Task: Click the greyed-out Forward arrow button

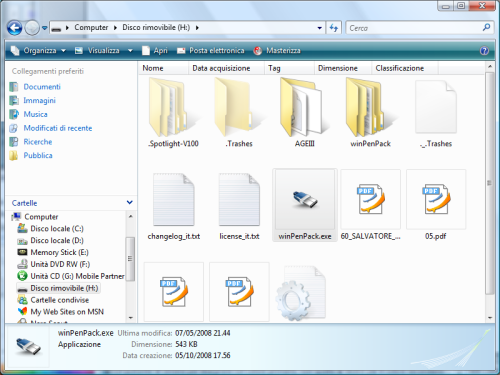Action: 32,28
